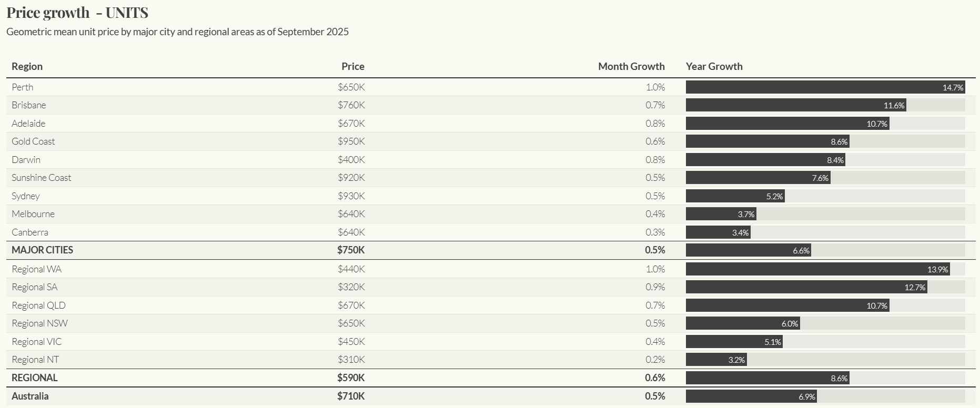Select the REGIONAL summary row label

(35, 378)
